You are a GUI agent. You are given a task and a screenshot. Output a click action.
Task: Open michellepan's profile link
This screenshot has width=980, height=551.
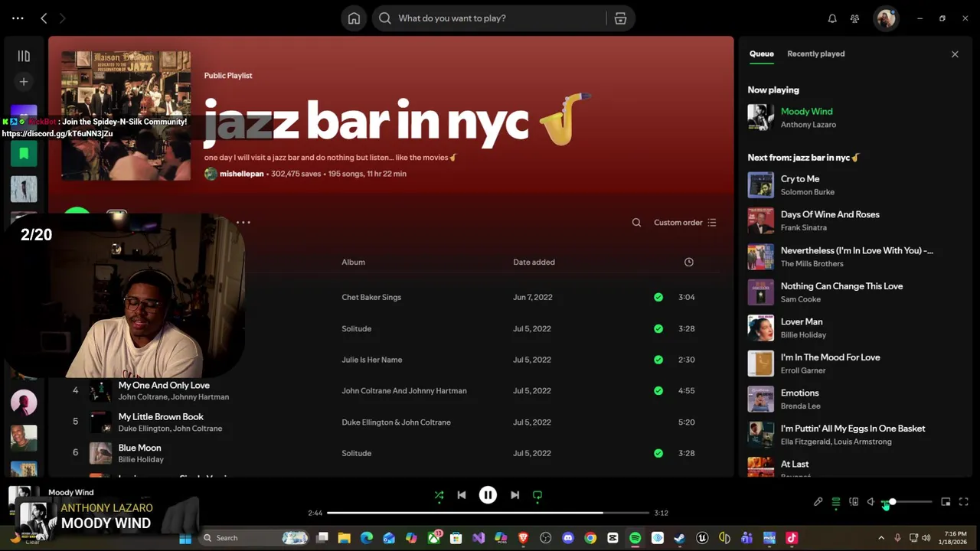coord(241,174)
